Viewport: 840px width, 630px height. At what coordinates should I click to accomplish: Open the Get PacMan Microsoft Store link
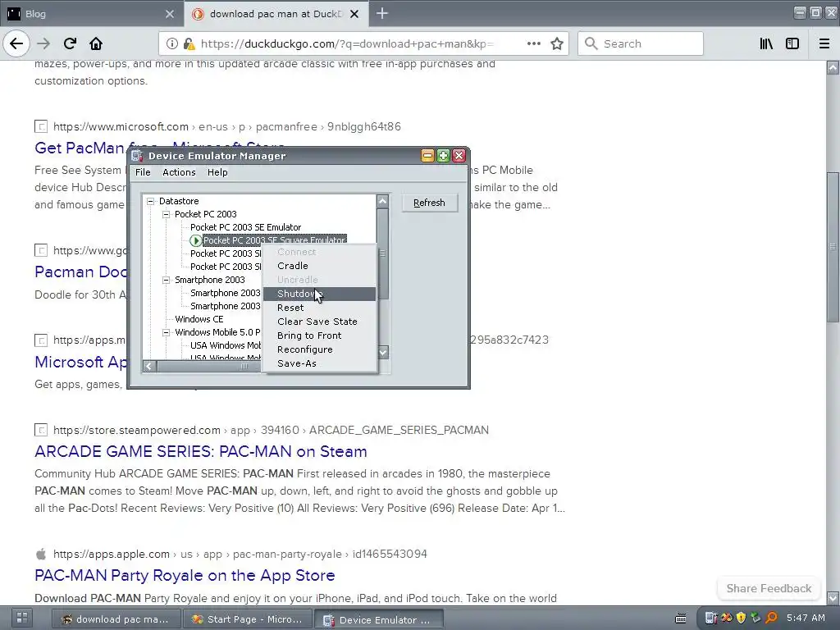tap(80, 148)
